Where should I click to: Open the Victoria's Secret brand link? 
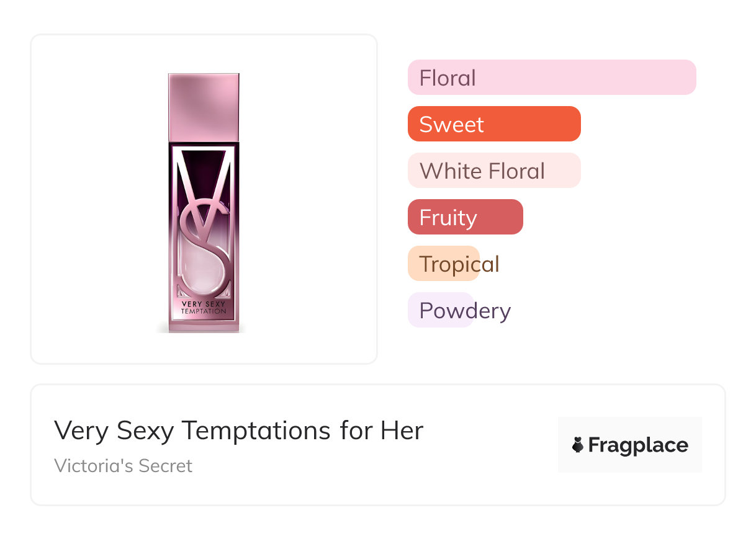[123, 466]
